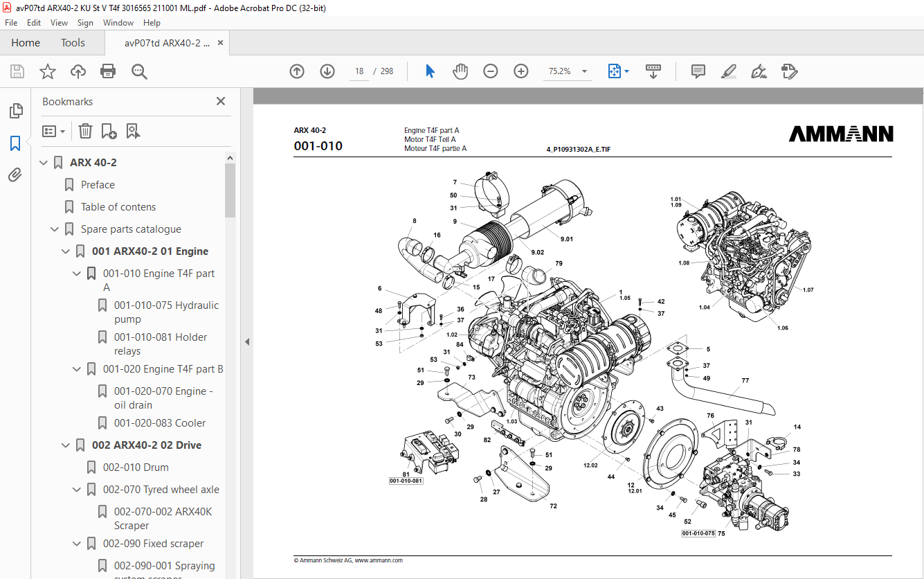This screenshot has height=579, width=924.
Task: Switch to the Tools tab
Action: (x=73, y=43)
